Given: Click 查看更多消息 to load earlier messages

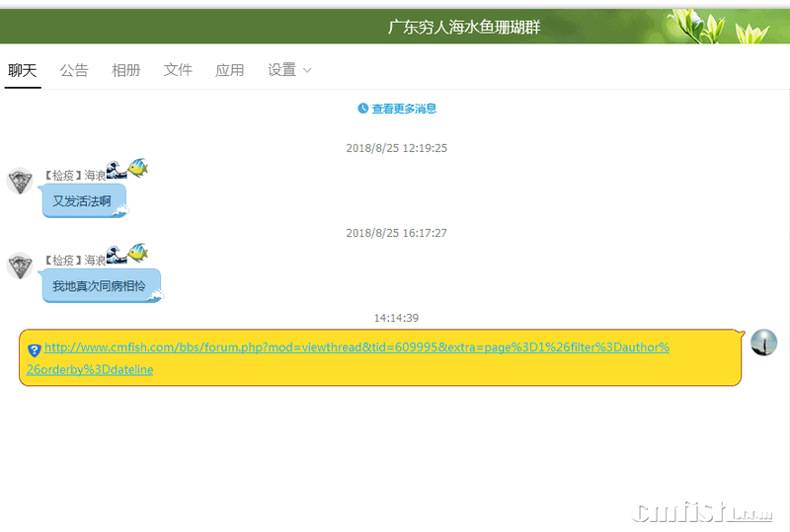Looking at the screenshot, I should tap(404, 109).
